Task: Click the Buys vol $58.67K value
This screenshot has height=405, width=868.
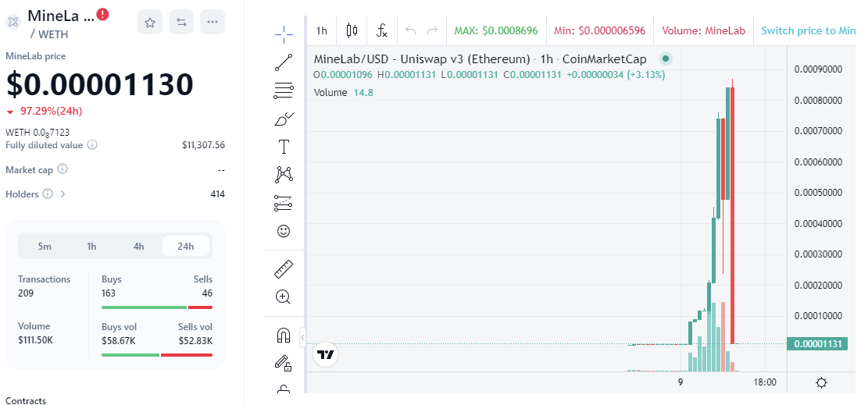Action: click(119, 340)
